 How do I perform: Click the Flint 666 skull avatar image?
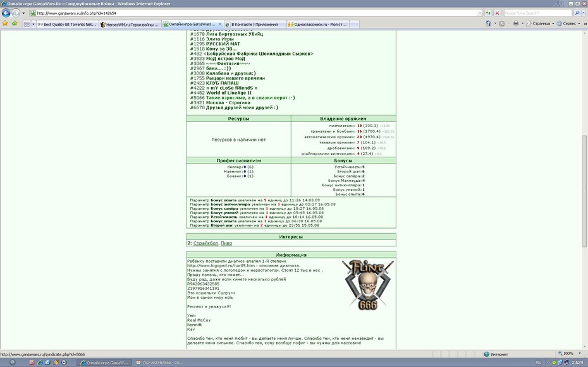367,285
